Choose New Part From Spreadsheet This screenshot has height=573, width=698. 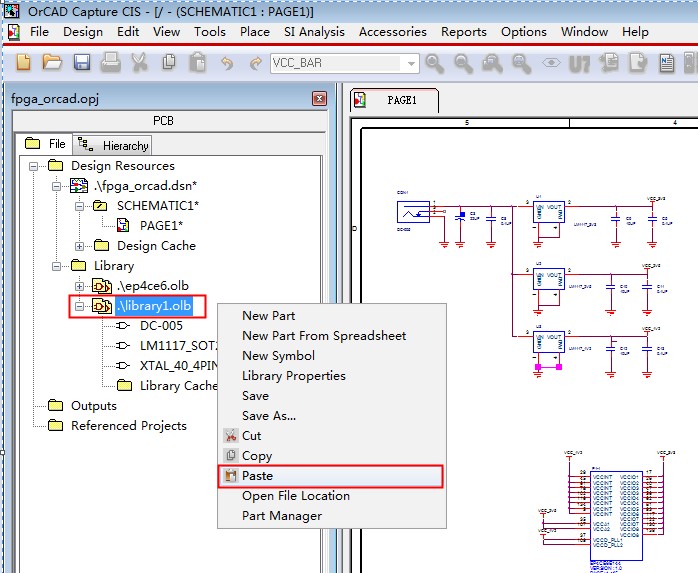click(324, 336)
